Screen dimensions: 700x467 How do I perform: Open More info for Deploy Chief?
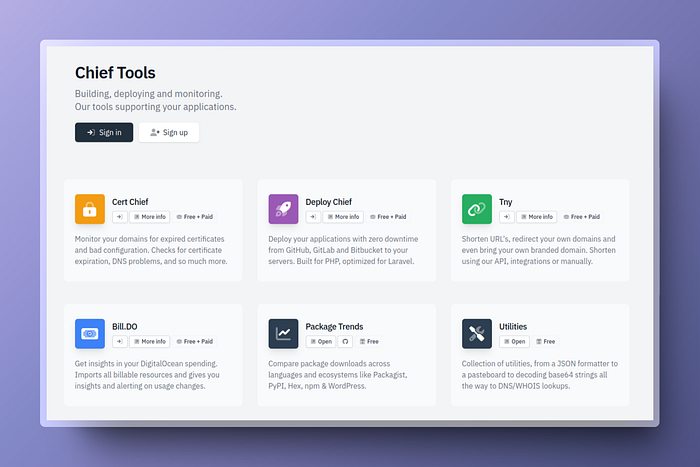(x=343, y=217)
